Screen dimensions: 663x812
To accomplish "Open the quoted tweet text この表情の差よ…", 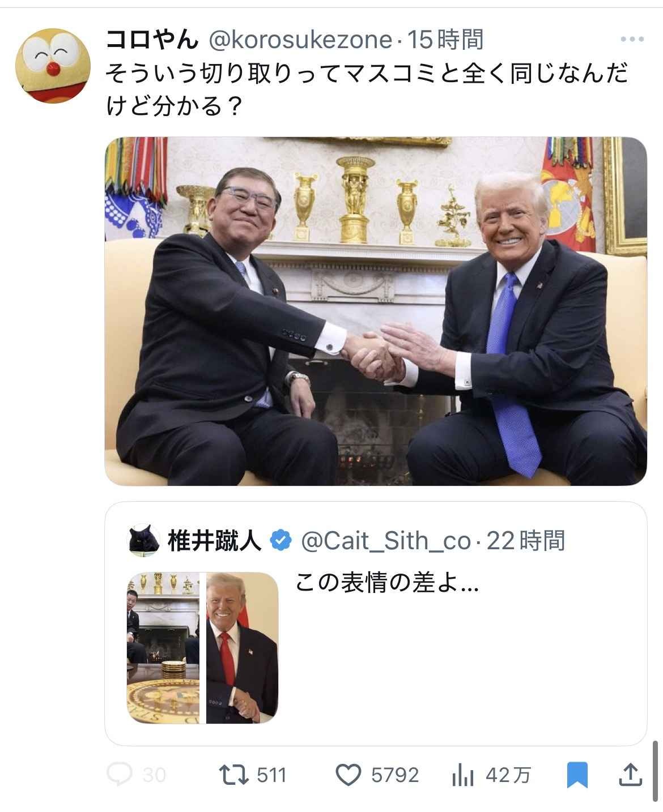I will tap(388, 583).
